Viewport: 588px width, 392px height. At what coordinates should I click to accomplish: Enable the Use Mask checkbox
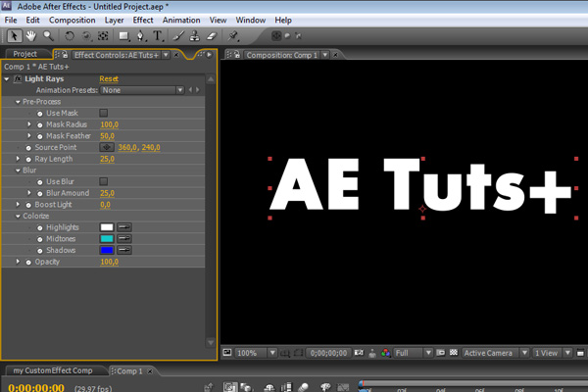[x=104, y=113]
